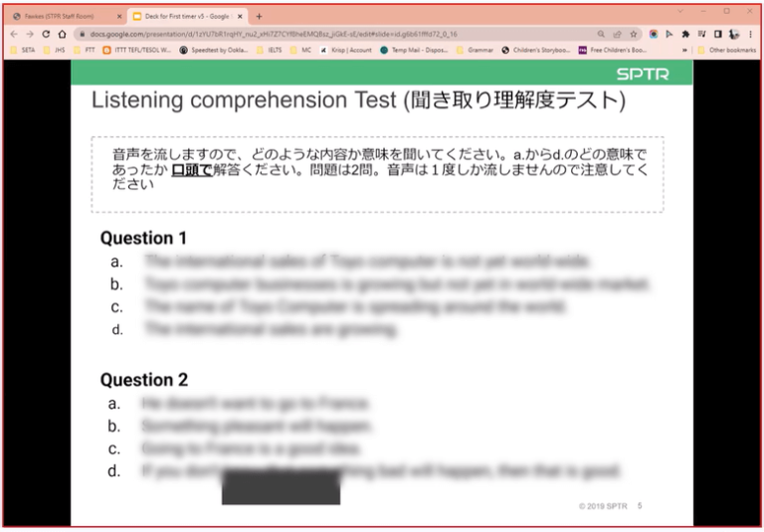This screenshot has width=764, height=532.
Task: Select option a under Question 2
Action: click(x=239, y=404)
